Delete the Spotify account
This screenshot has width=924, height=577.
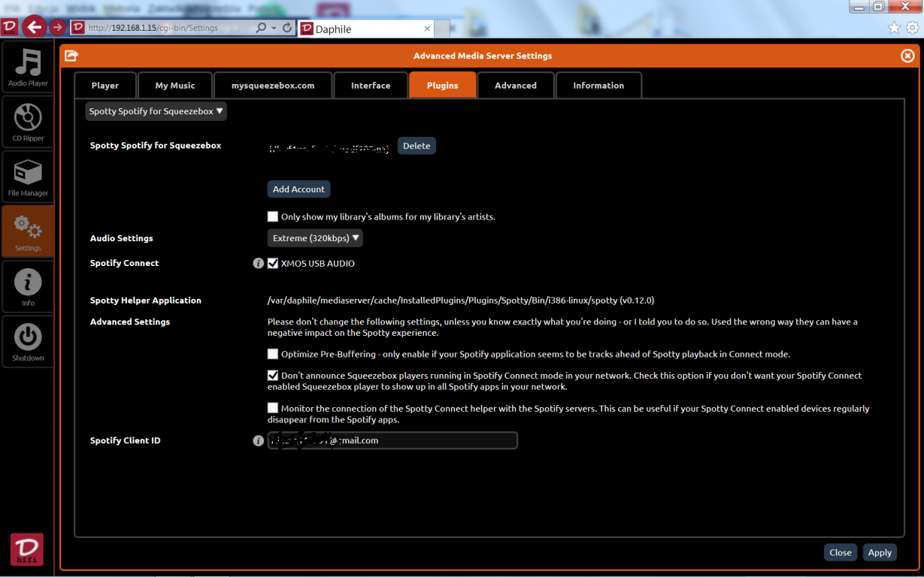pyautogui.click(x=417, y=147)
